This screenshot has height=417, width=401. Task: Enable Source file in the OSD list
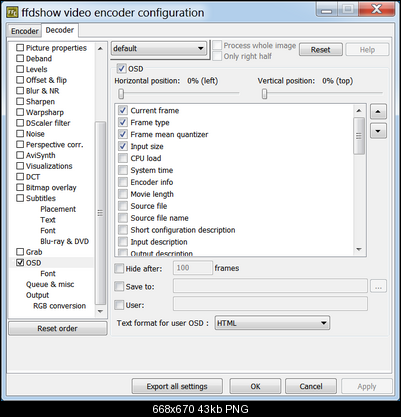click(123, 206)
